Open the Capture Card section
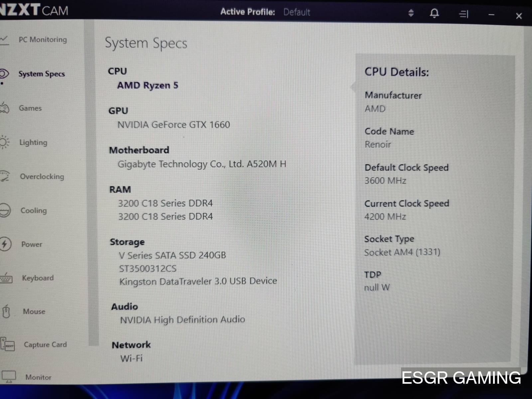 45,345
